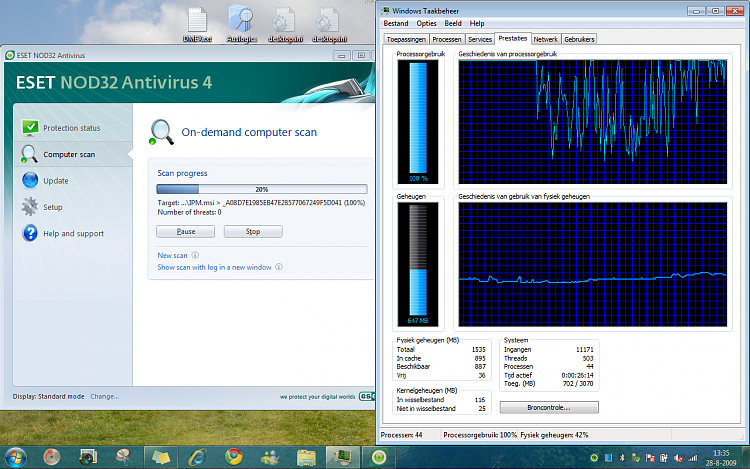Minimize the ESET NOD32 window

pyautogui.click(x=342, y=55)
